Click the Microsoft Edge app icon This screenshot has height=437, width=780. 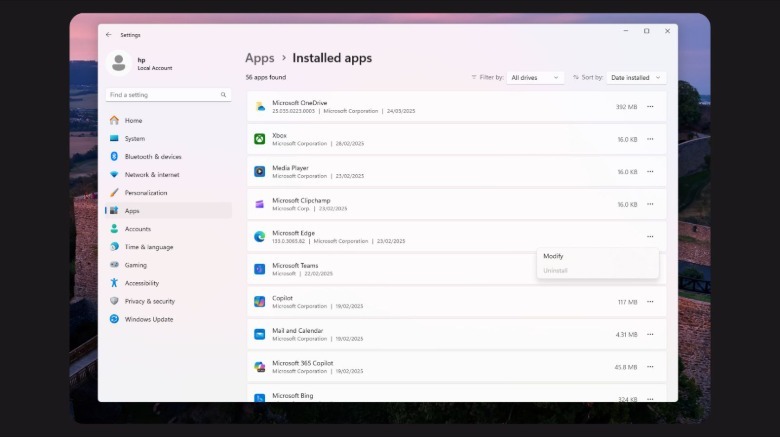(260, 237)
